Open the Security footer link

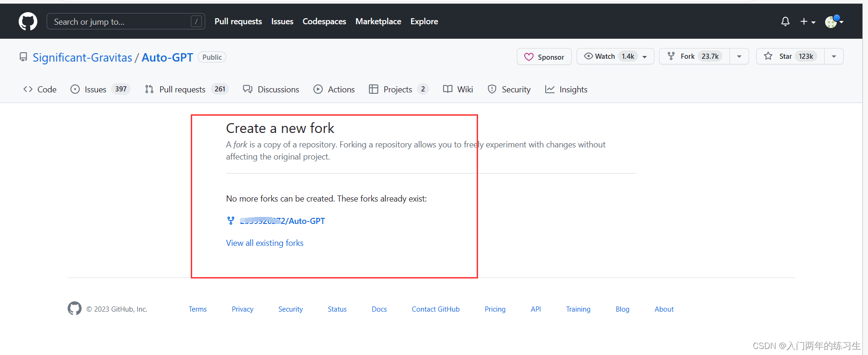pos(291,309)
